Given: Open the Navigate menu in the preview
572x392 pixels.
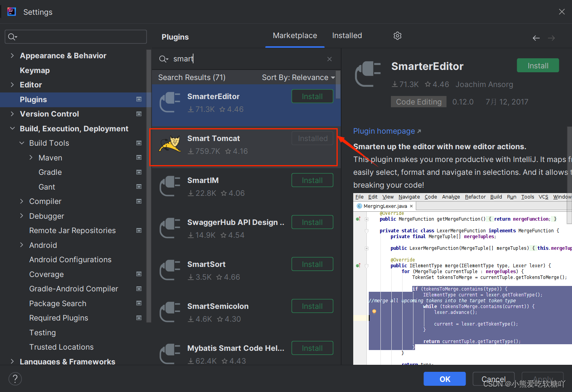Looking at the screenshot, I should (409, 197).
